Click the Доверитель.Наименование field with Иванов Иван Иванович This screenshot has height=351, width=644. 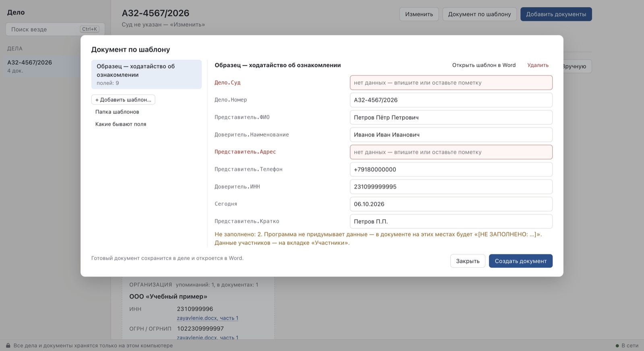[451, 135]
